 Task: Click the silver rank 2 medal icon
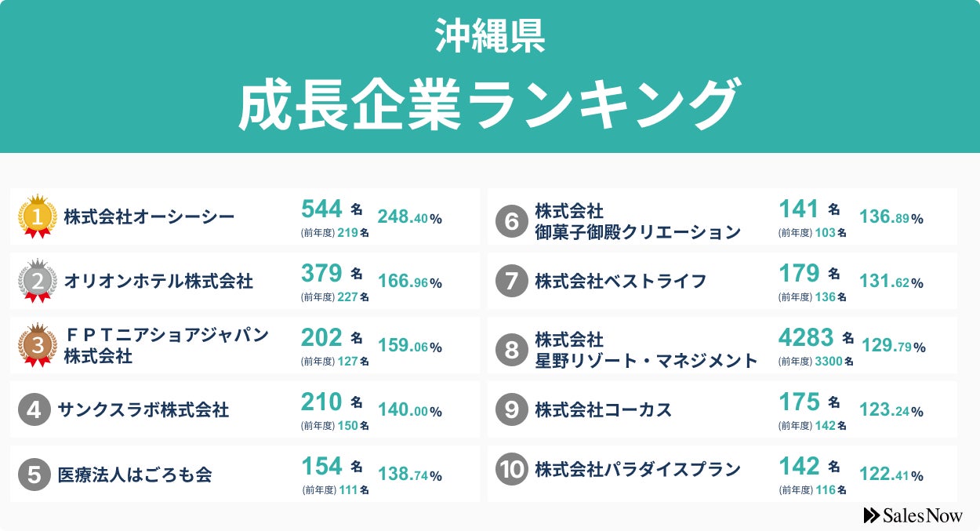tap(37, 281)
